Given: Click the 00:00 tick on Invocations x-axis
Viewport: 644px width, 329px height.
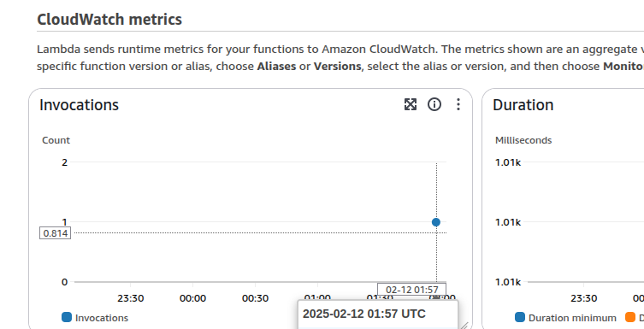Looking at the screenshot, I should pos(192,298).
